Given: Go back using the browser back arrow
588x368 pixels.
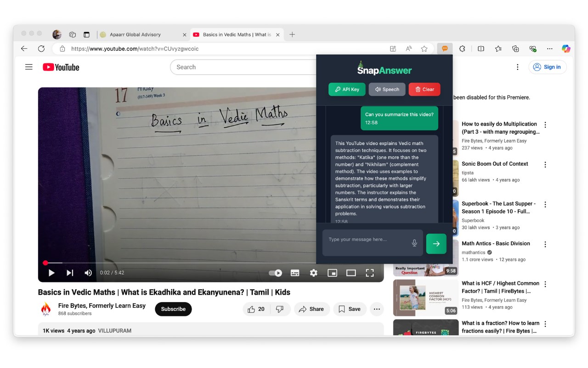Looking at the screenshot, I should point(24,48).
